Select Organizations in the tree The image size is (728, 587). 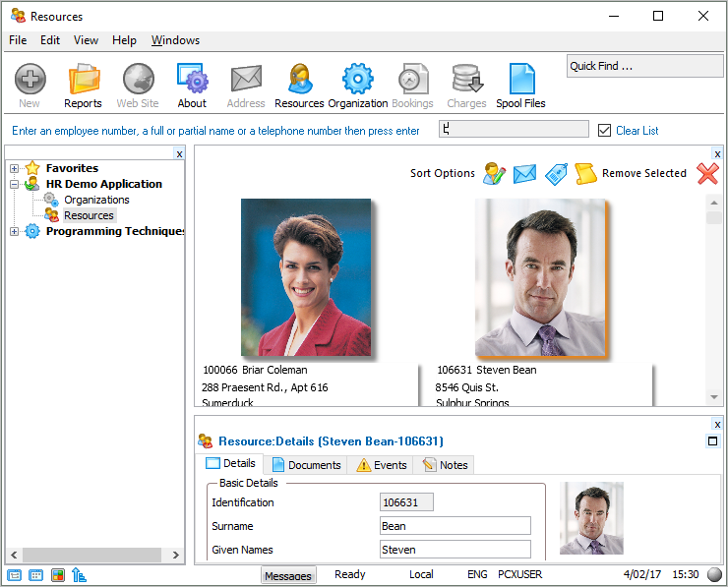[x=96, y=200]
